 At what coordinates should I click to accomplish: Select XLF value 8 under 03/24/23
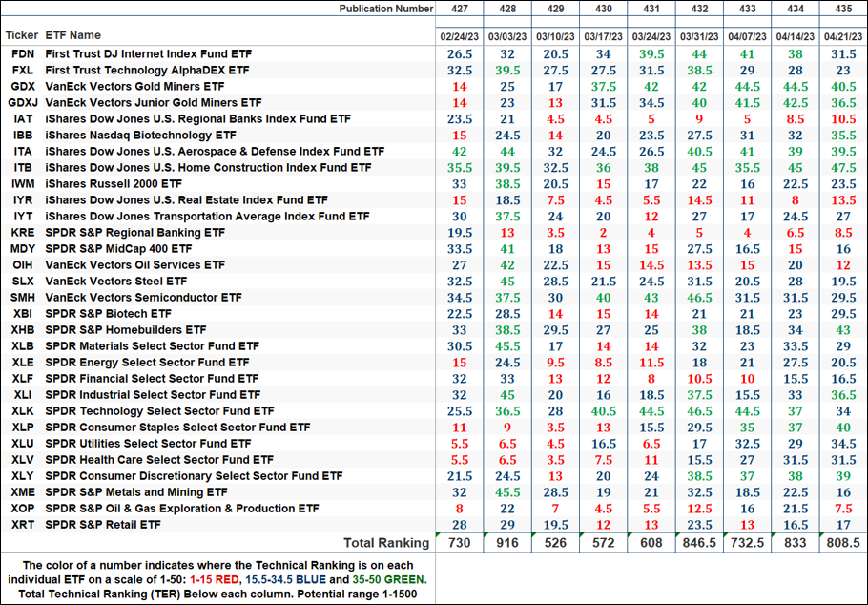pos(651,379)
